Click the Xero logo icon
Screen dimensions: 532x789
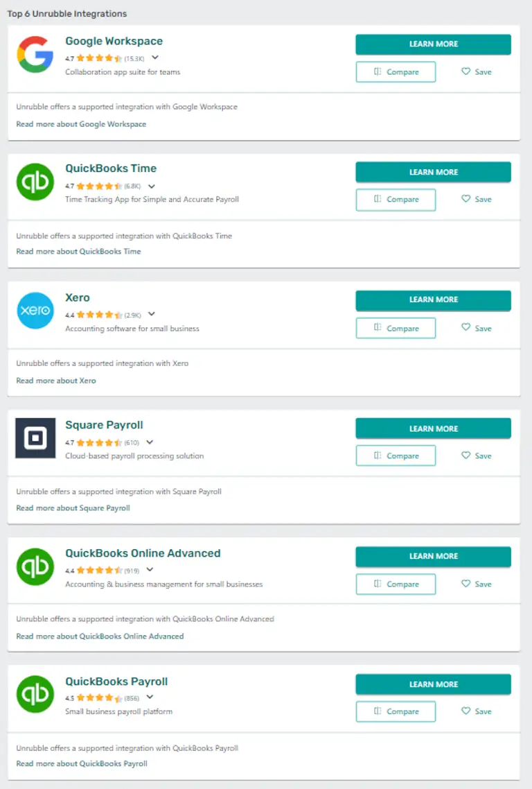(35, 311)
